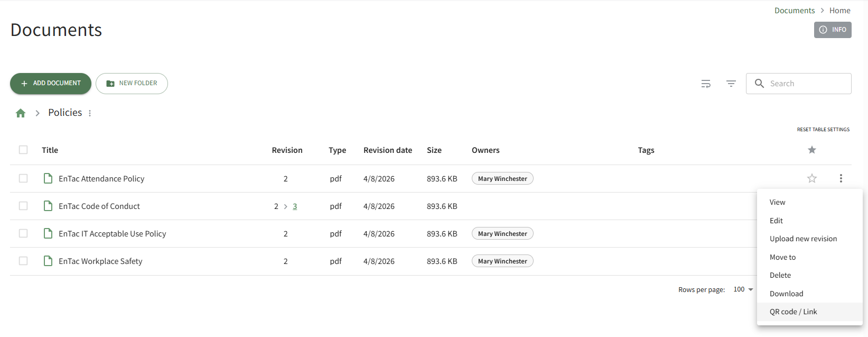Click Reset Table Settings link
The image size is (868, 337).
(823, 130)
